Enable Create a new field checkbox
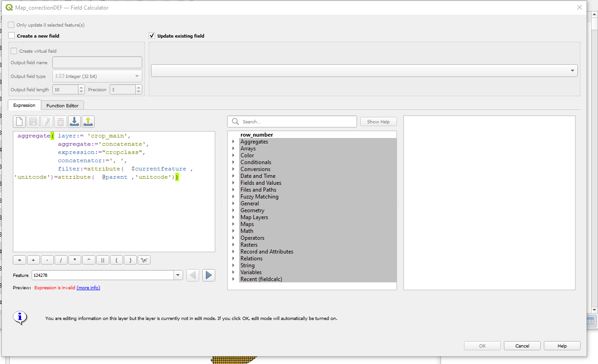The width and height of the screenshot is (598, 364). [11, 35]
